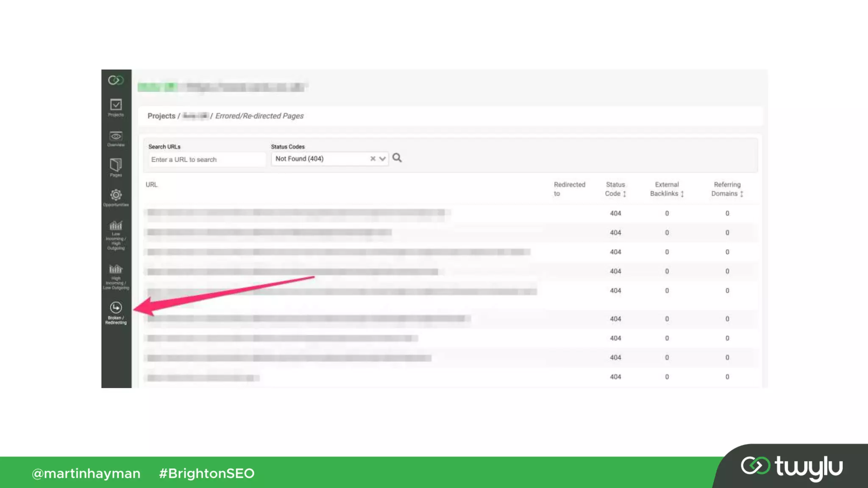This screenshot has width=868, height=488.
Task: Clear the Not Found (404) selection
Action: (373, 159)
